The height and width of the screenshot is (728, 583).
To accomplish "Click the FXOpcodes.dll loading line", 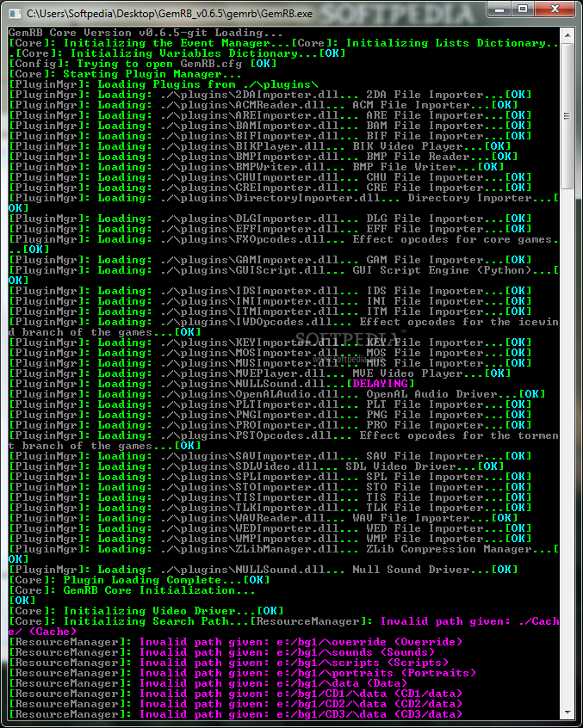I will pos(284,244).
